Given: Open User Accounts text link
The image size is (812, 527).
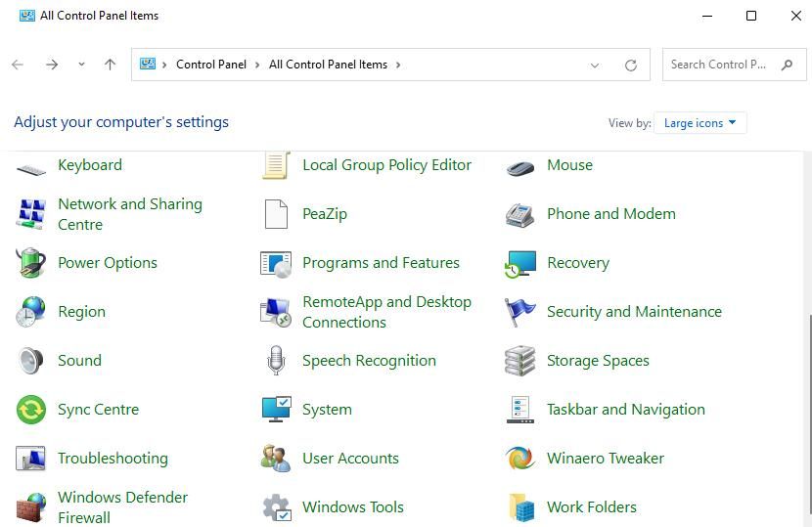Looking at the screenshot, I should (x=350, y=459).
